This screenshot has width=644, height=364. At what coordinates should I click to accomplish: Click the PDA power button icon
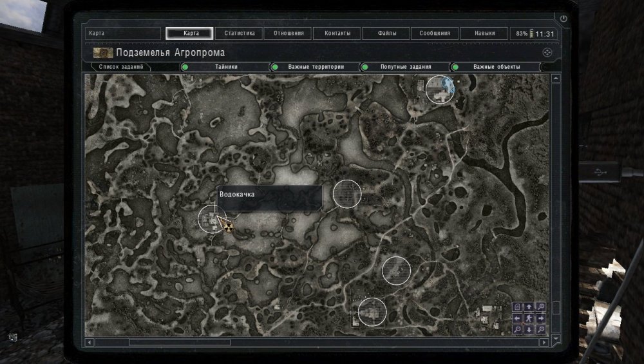tap(563, 19)
